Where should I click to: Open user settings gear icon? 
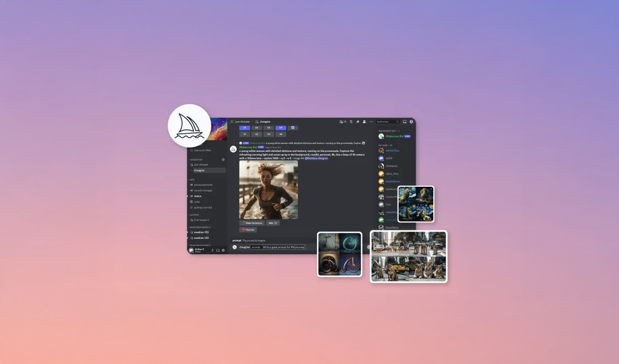pos(223,250)
